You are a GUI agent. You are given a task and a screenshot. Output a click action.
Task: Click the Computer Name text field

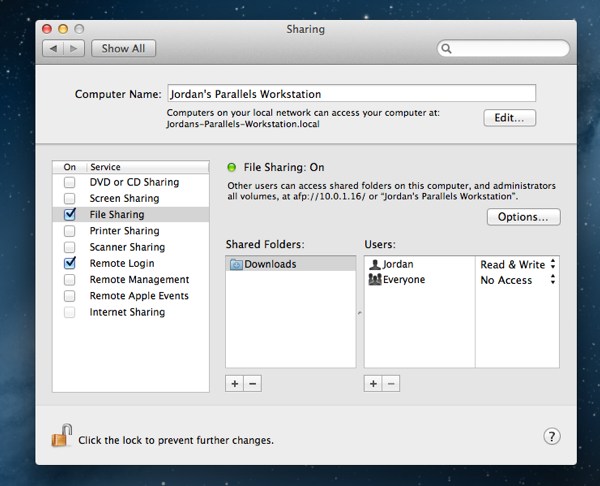tap(350, 93)
